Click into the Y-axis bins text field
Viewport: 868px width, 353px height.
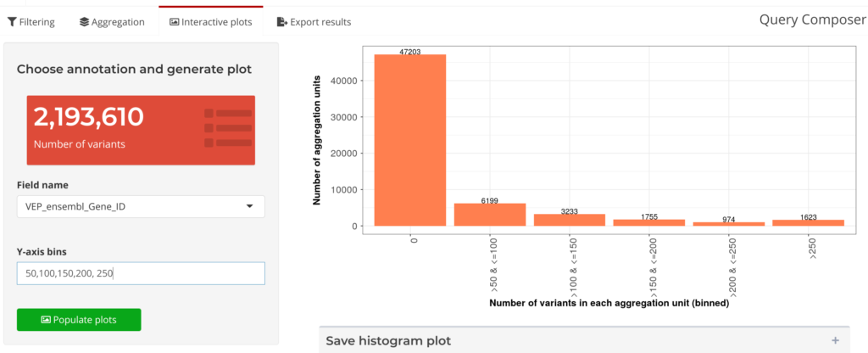(141, 273)
